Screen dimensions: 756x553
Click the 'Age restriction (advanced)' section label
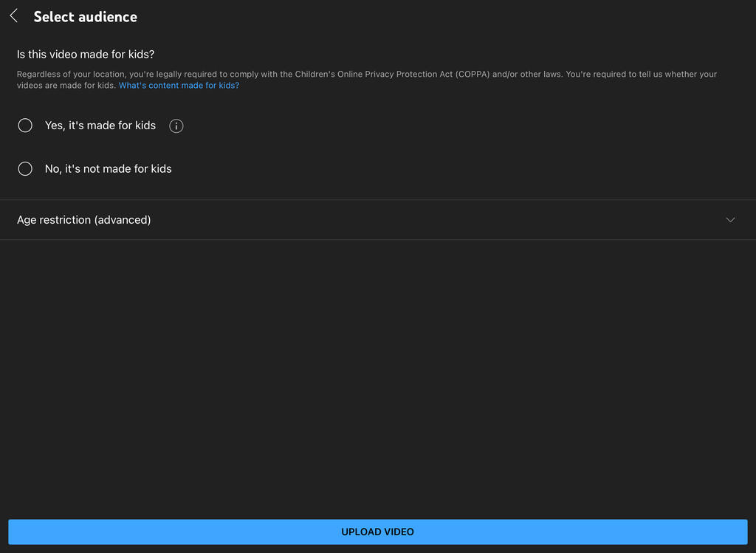point(84,220)
